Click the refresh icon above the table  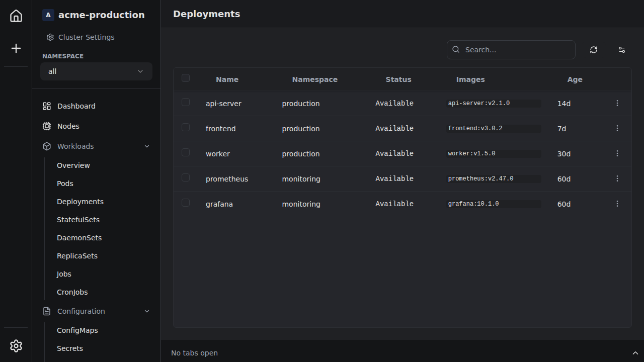pyautogui.click(x=593, y=50)
